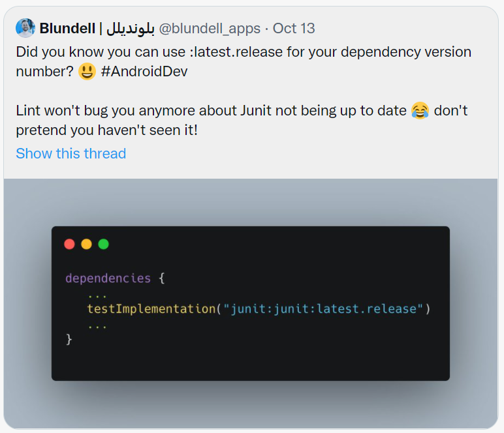The height and width of the screenshot is (433, 504).
Task: Click the yellow dot in code window
Action: pos(86,244)
